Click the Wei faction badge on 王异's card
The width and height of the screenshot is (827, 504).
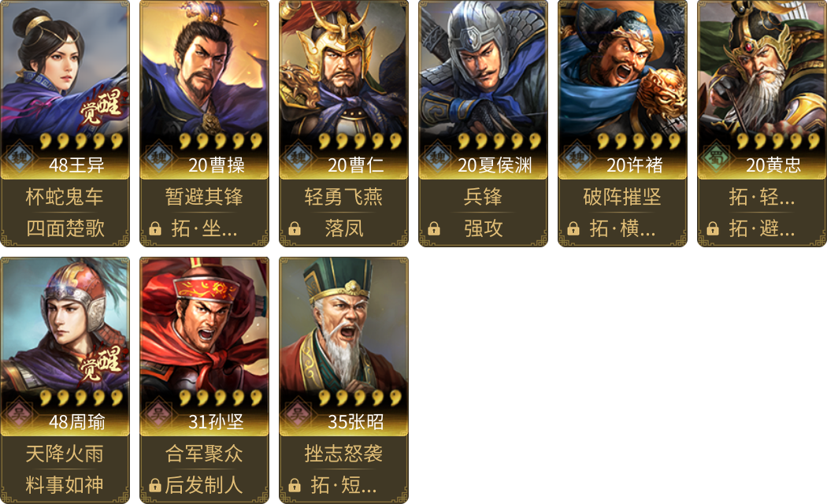click(x=20, y=157)
